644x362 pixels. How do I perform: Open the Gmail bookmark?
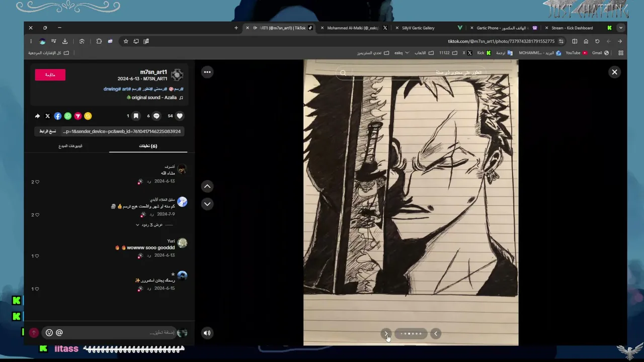pos(600,53)
